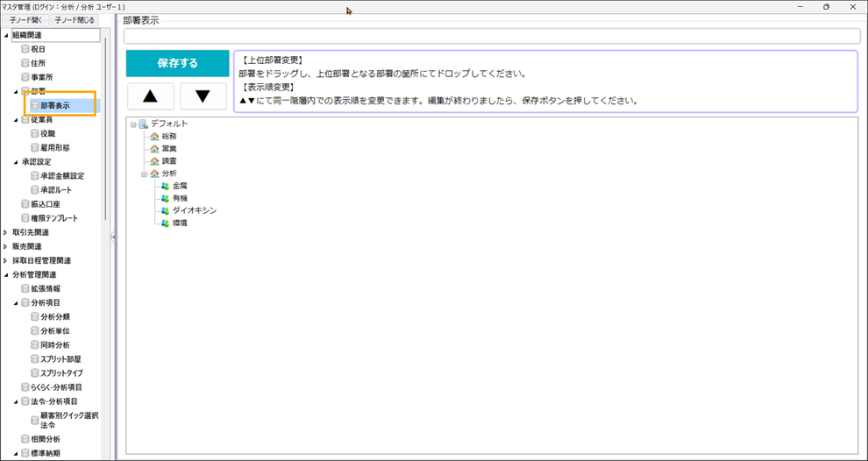The height and width of the screenshot is (461, 868).
Task: Select the らくらく-分析項目 tree item
Action: tap(56, 387)
